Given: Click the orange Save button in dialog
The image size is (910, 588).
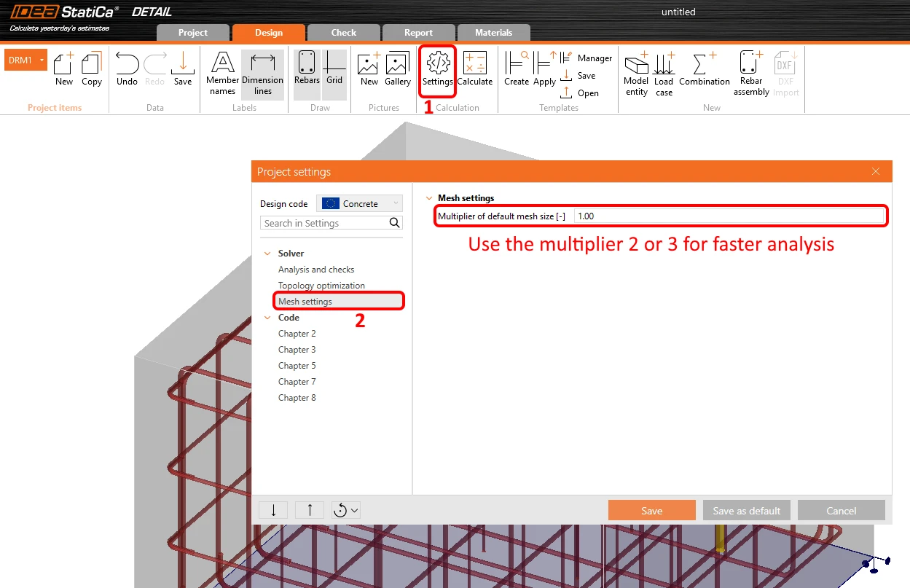Looking at the screenshot, I should (652, 510).
